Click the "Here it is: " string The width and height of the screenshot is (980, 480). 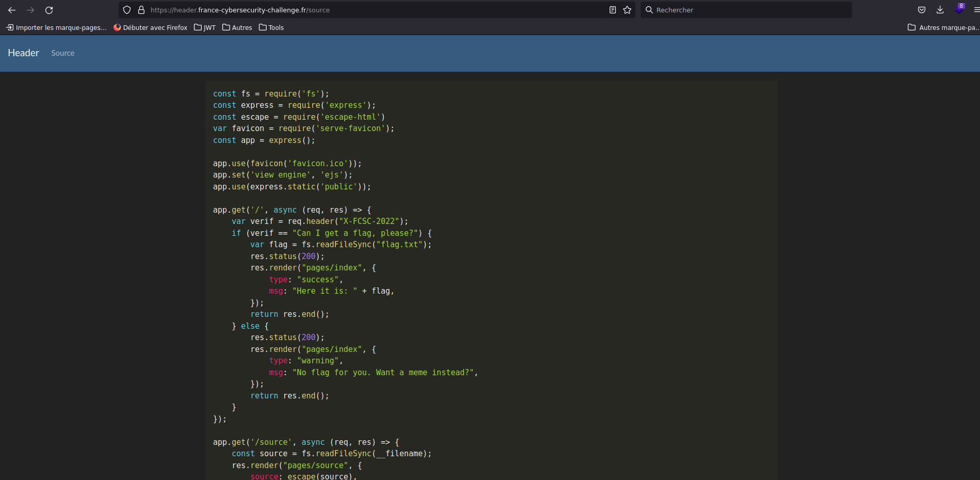(325, 291)
